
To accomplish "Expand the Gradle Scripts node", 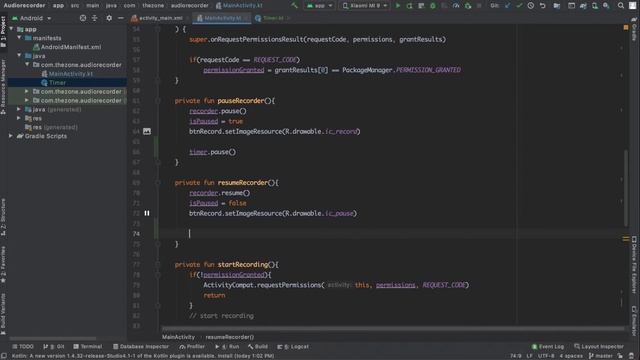I will [x=11, y=136].
